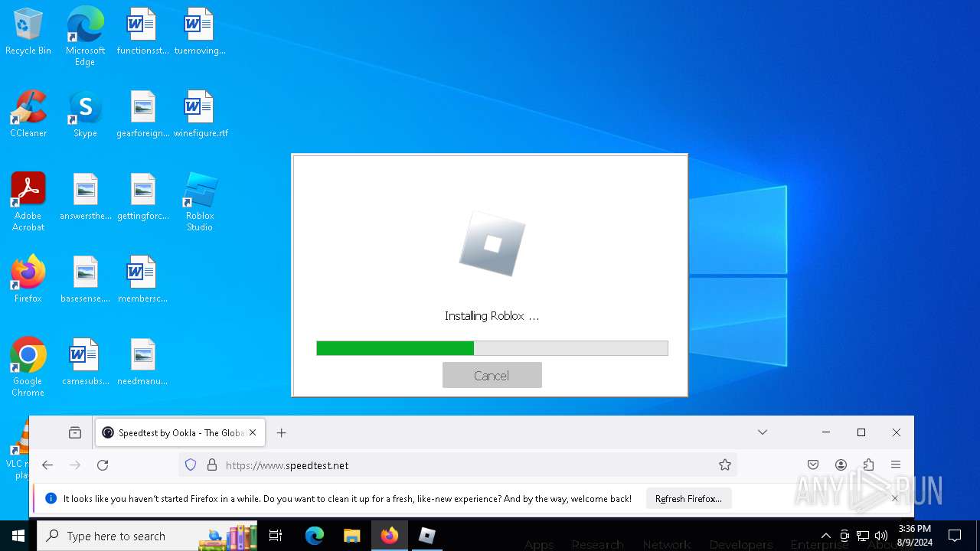Open a new Firefox tab

tap(281, 432)
